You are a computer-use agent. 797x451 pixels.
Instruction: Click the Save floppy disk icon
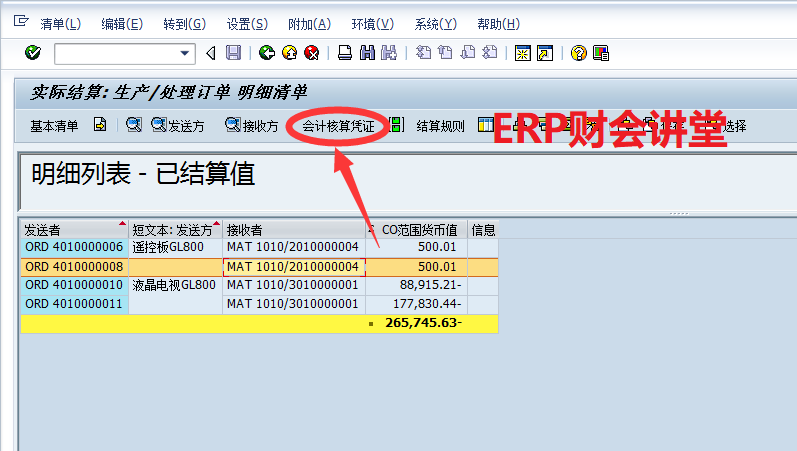pyautogui.click(x=233, y=53)
